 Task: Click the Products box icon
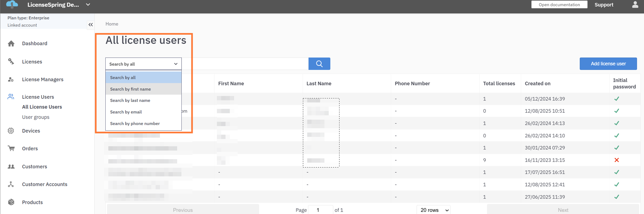pyautogui.click(x=11, y=202)
